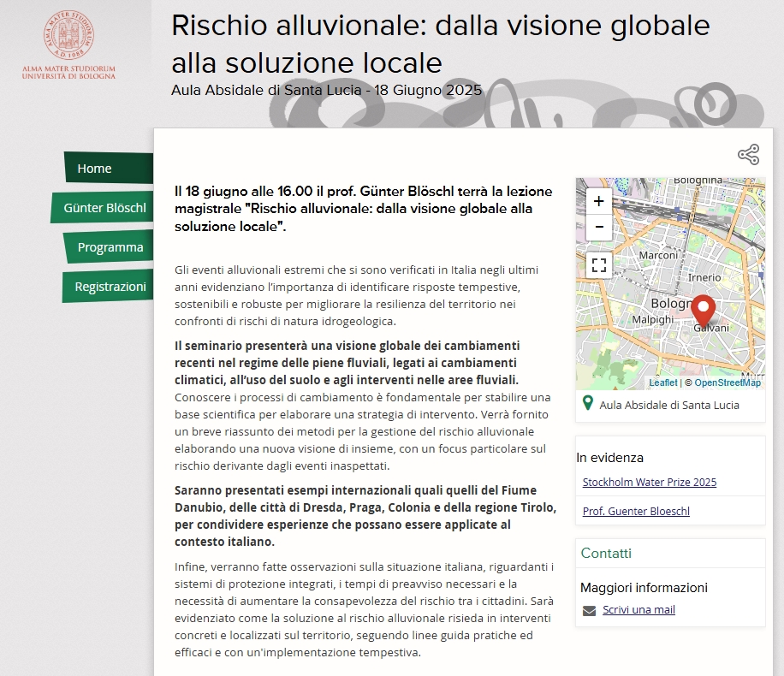Zoom in on the map
784x676 pixels.
[598, 201]
